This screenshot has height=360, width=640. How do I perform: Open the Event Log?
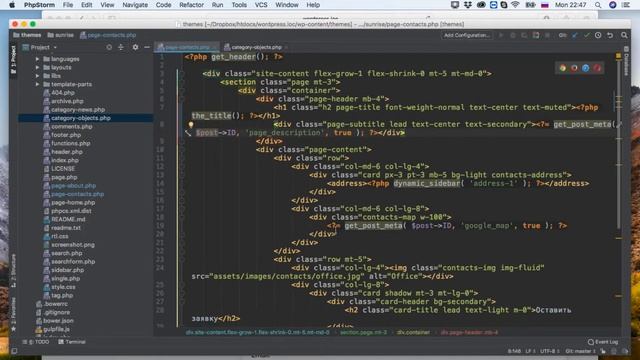[603, 342]
